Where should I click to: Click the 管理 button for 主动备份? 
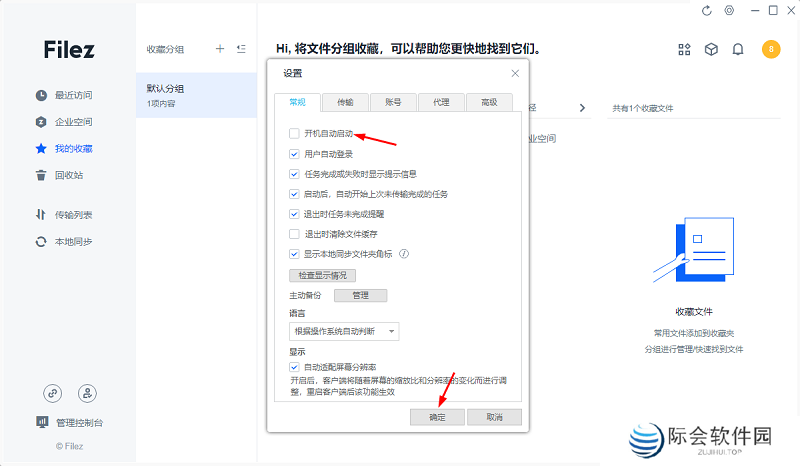pos(360,296)
